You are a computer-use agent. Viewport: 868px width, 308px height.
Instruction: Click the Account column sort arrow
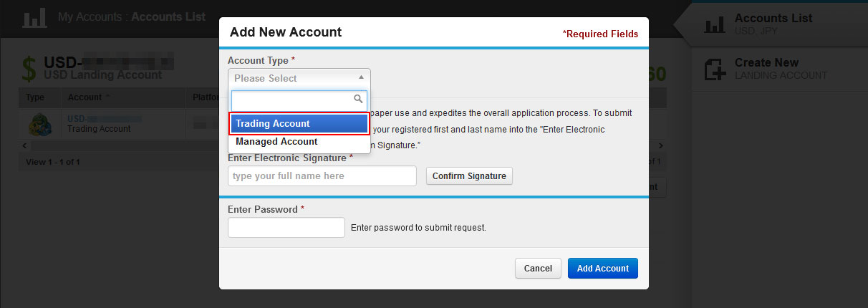108,97
